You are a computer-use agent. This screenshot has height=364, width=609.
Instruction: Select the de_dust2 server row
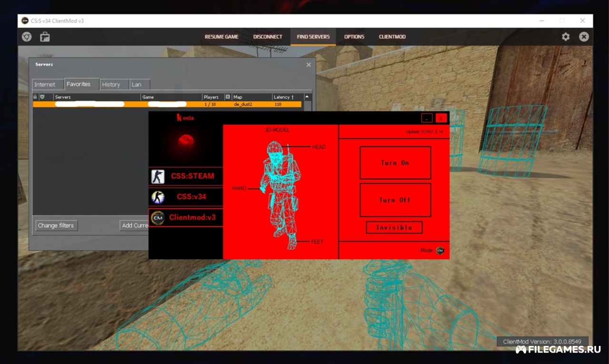[167, 104]
